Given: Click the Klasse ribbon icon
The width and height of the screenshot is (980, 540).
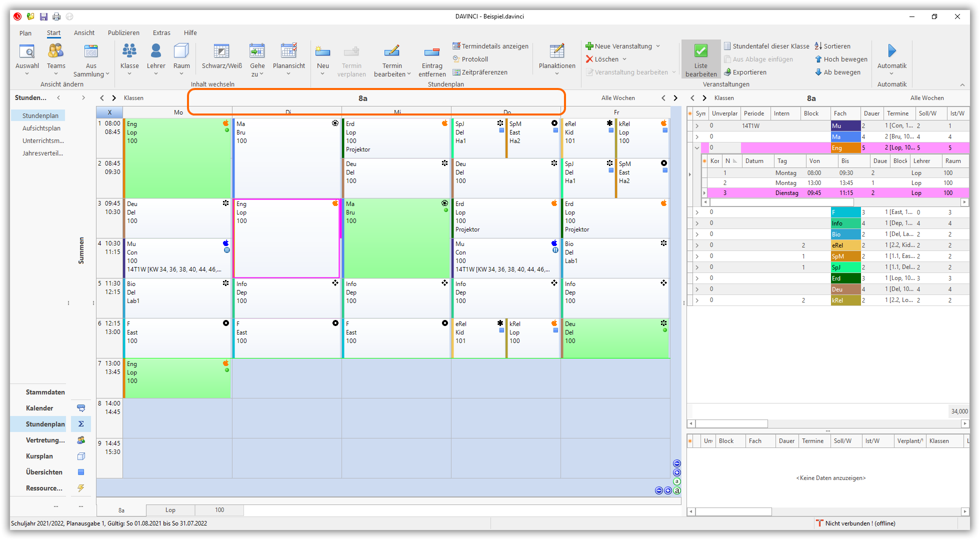Looking at the screenshot, I should click(129, 51).
